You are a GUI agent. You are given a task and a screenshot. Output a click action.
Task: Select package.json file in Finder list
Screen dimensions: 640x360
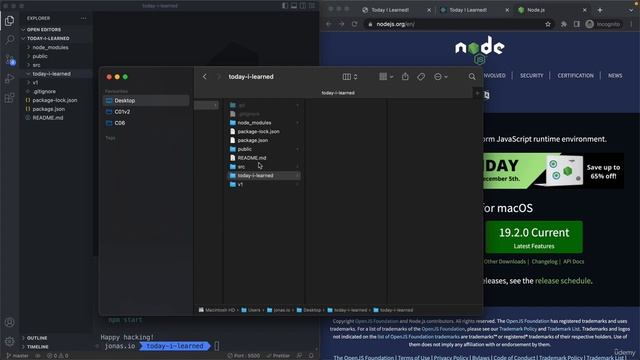(x=264, y=140)
